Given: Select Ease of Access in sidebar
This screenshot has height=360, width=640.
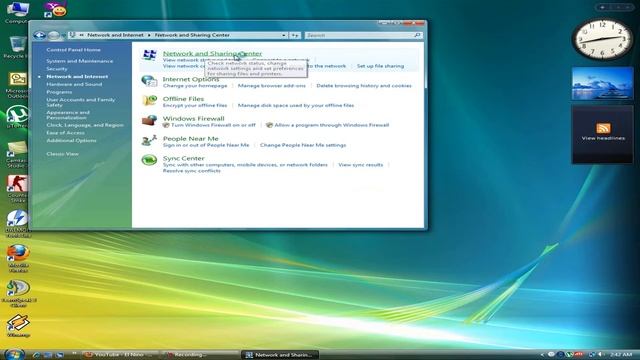Looking at the screenshot, I should 65,133.
